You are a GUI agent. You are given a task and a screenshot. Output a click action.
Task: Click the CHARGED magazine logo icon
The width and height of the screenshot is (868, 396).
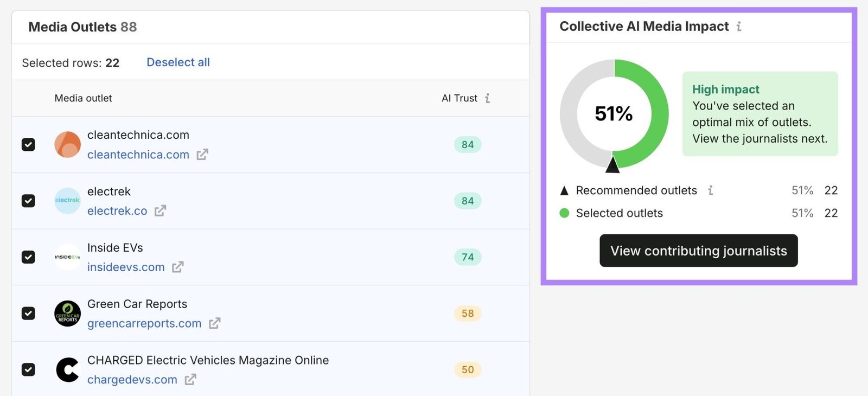pos(67,370)
